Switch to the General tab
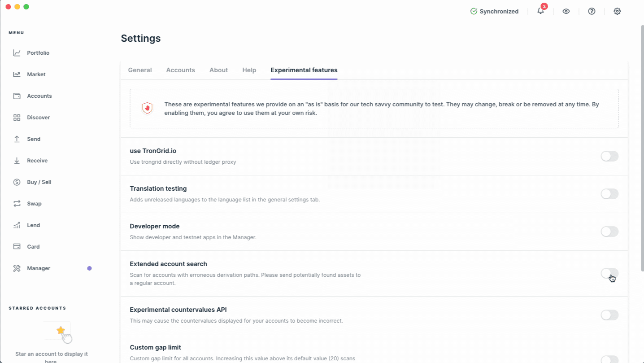This screenshot has width=644, height=363. pyautogui.click(x=140, y=70)
